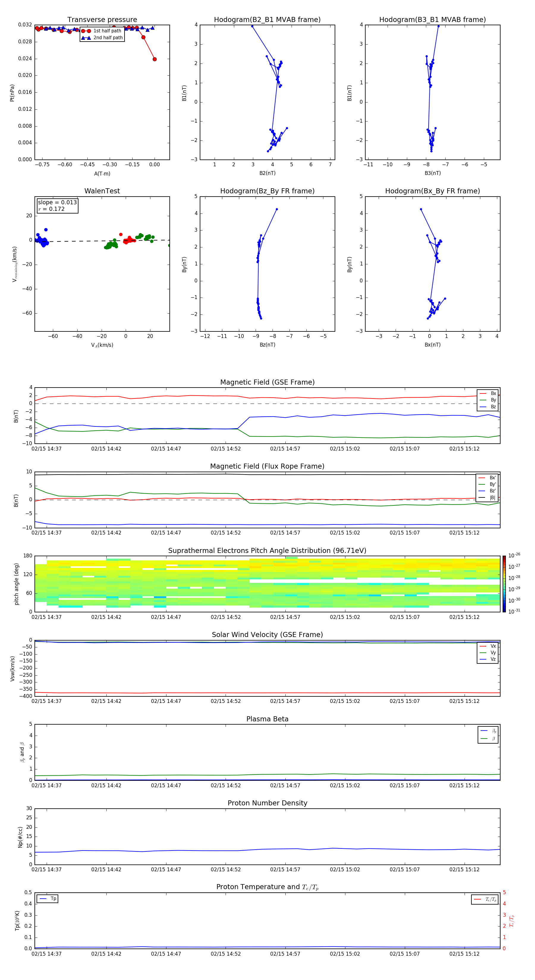Viewport: 535px width, 980px height.
Task: Click the '02/15 14:37' tick under GSE plot
Action: click(46, 449)
